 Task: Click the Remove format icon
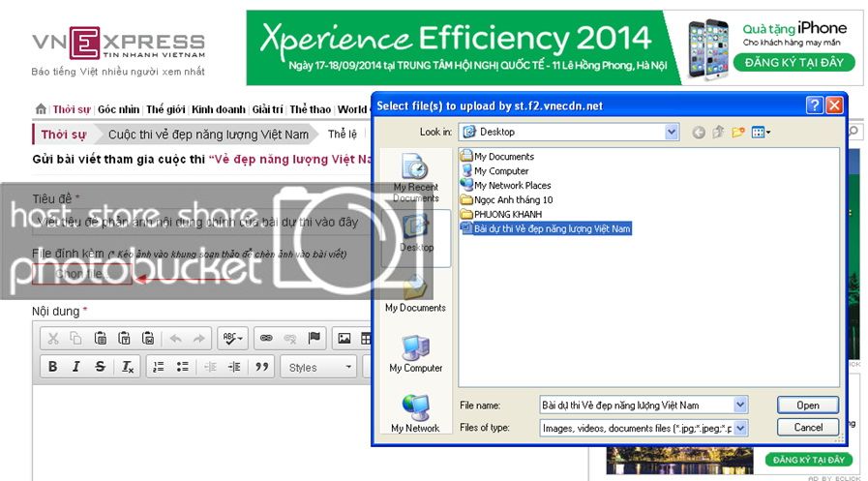[128, 367]
